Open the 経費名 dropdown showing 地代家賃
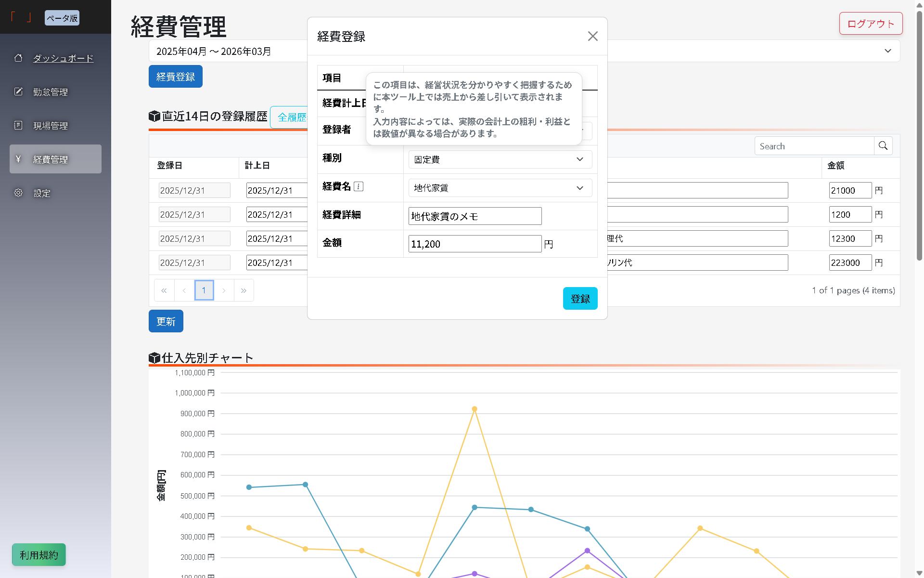924x578 pixels. pos(500,188)
